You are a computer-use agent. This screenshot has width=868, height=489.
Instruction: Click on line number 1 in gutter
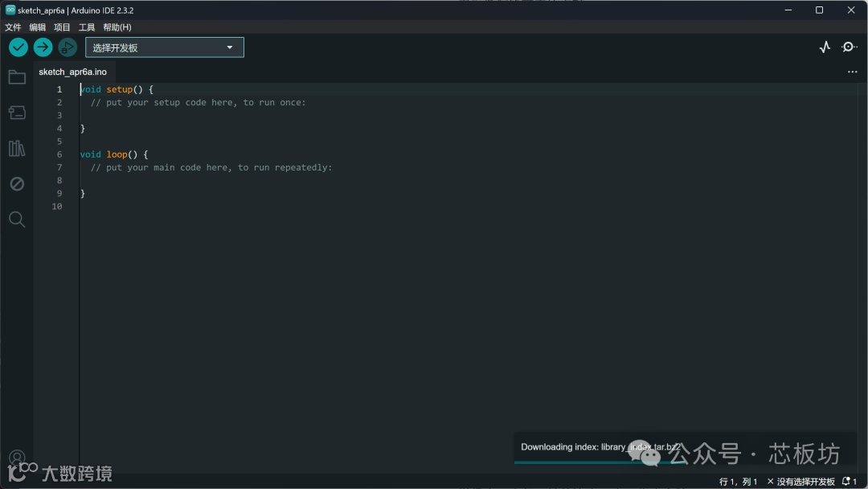pos(59,89)
